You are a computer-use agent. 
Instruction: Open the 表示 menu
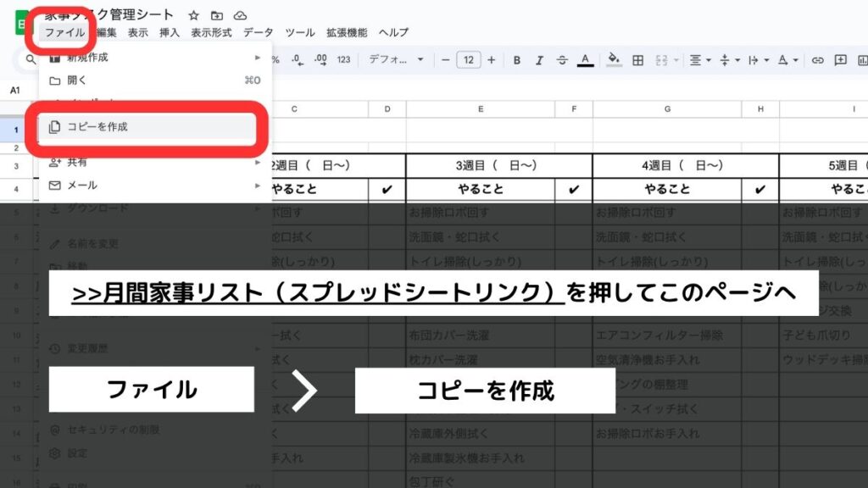[138, 33]
